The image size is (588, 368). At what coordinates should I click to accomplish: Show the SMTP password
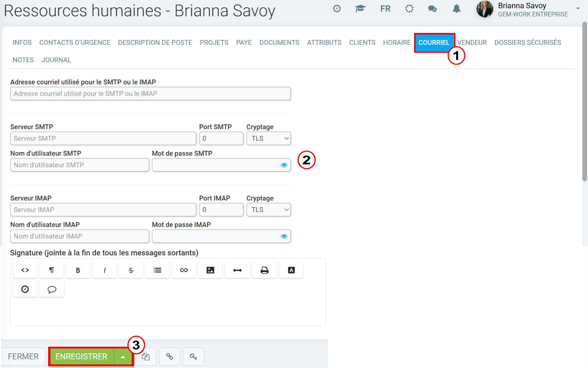point(284,165)
